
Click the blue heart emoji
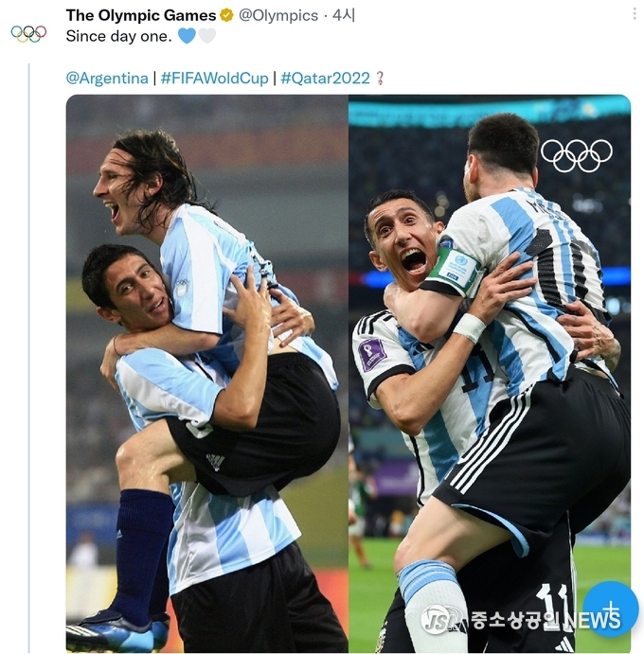tap(187, 36)
